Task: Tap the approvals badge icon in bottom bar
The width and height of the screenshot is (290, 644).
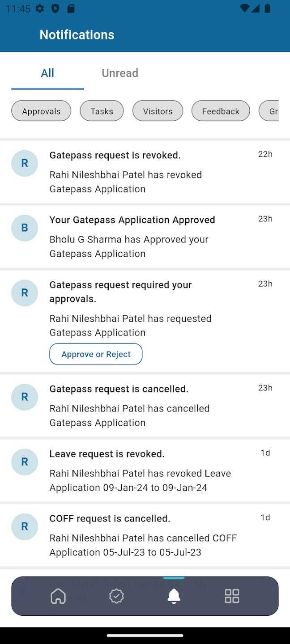Action: (x=116, y=596)
